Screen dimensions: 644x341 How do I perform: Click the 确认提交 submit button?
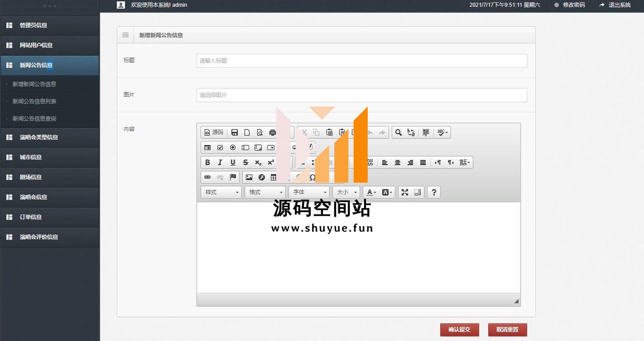[x=459, y=330]
